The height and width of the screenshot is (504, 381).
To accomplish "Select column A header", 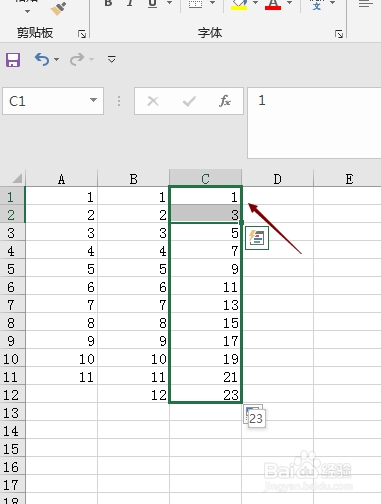I will tap(61, 179).
